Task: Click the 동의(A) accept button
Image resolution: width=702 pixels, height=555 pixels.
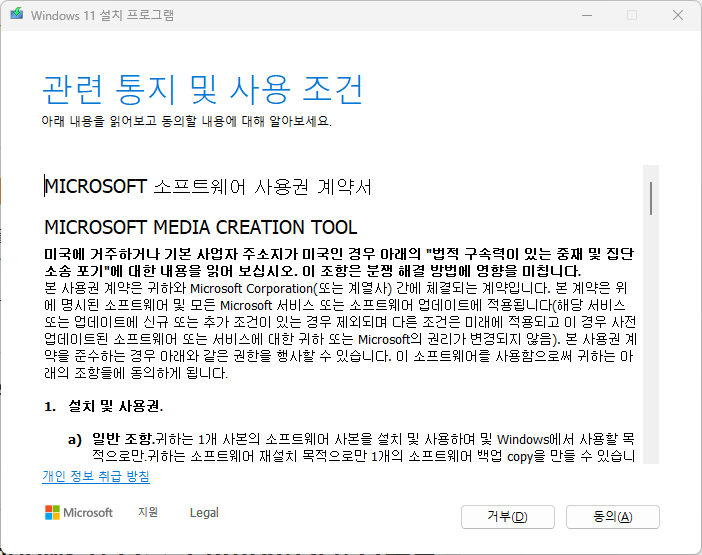Action: (x=612, y=517)
